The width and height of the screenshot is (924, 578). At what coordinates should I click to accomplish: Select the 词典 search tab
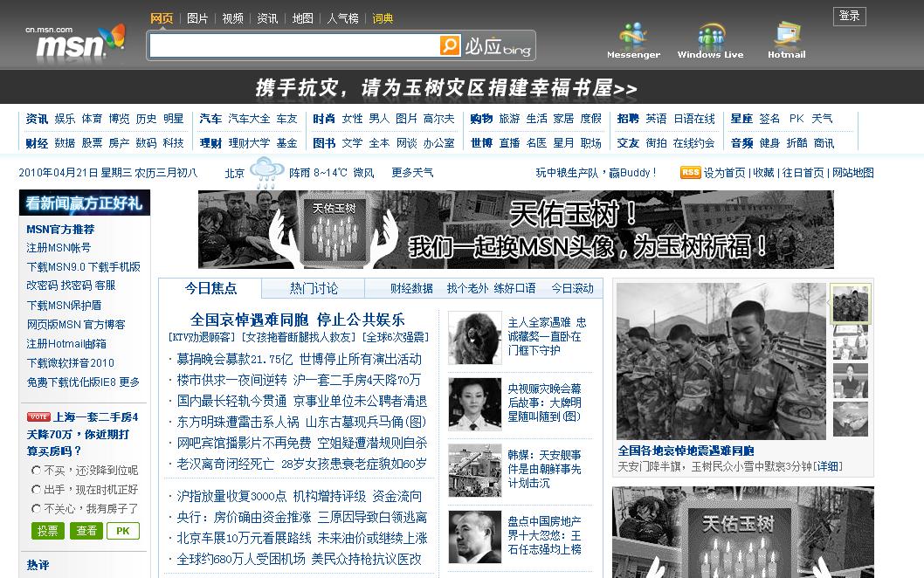(383, 18)
